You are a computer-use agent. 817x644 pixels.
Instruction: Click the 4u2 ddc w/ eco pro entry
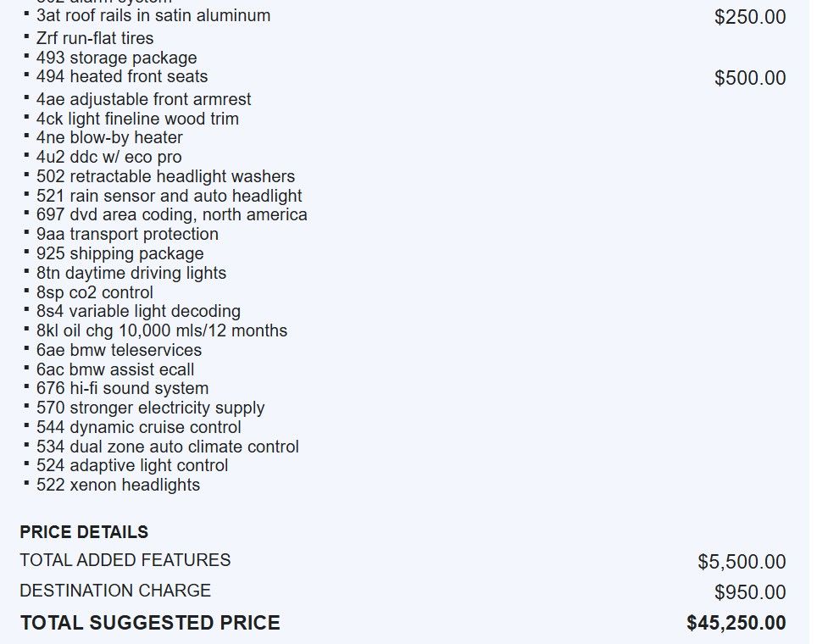(108, 157)
